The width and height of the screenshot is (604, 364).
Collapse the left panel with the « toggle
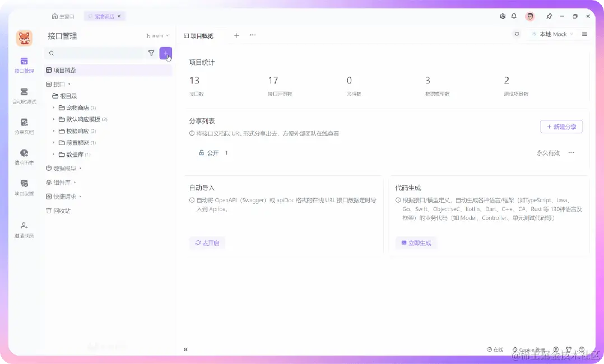click(x=185, y=349)
